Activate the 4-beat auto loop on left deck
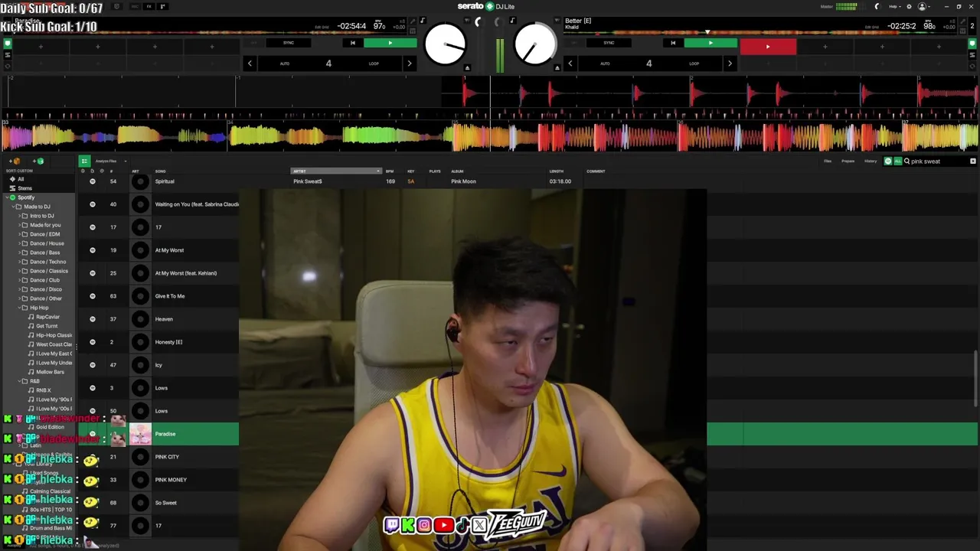The height and width of the screenshot is (551, 980). (328, 64)
